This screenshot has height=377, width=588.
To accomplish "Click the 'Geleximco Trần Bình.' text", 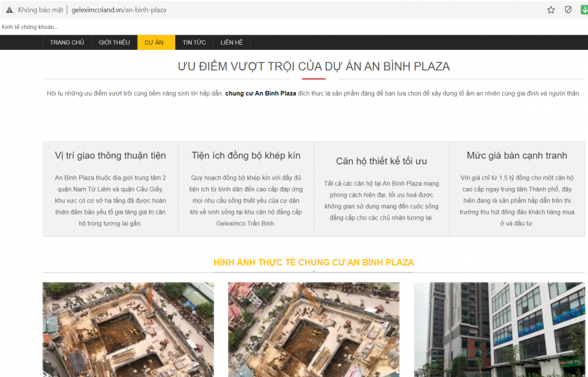I will [246, 224].
